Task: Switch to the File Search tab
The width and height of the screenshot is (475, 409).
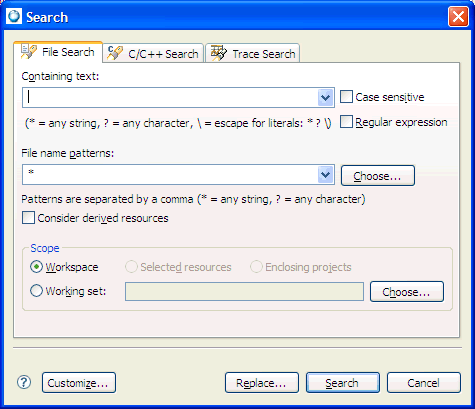Action: [x=58, y=52]
